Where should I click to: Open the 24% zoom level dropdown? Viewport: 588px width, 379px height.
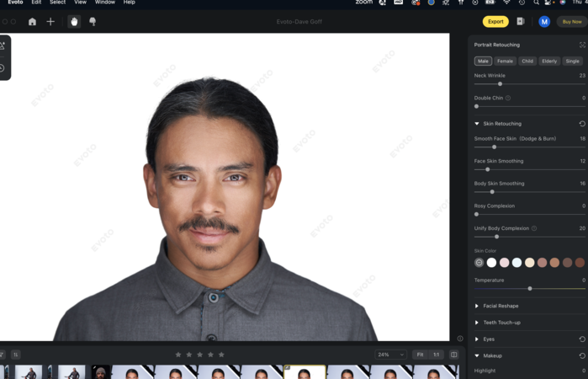click(390, 355)
